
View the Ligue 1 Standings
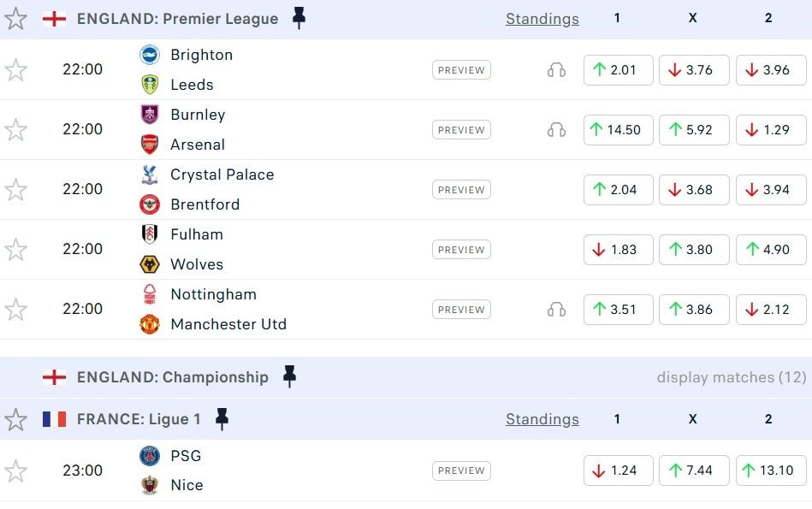542,419
